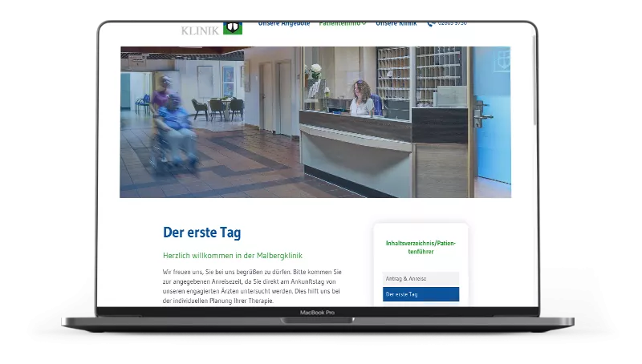The height and width of the screenshot is (364, 642).
Task: Click the page's vertical scrollbar
Action: pyautogui.click(x=534, y=79)
